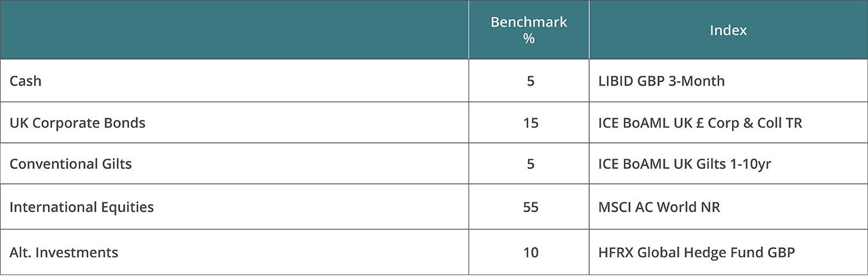Select the UK Corporate Bonds label

coord(78,123)
